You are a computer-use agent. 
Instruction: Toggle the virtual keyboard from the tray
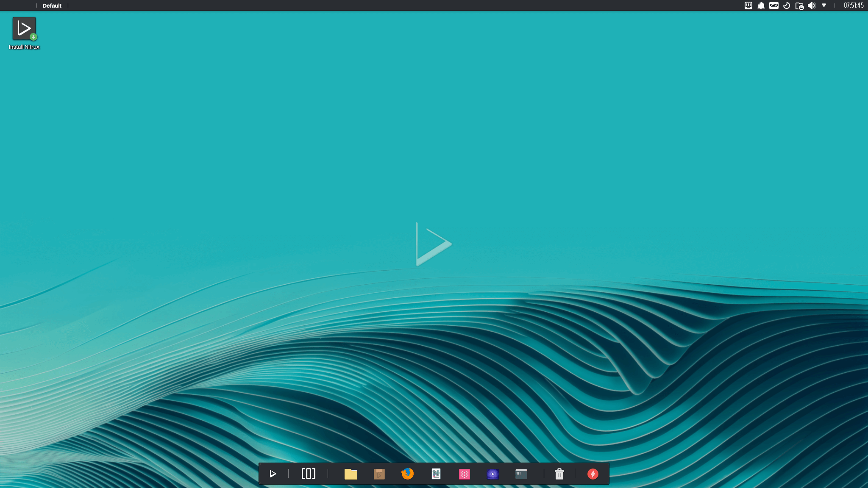point(774,6)
